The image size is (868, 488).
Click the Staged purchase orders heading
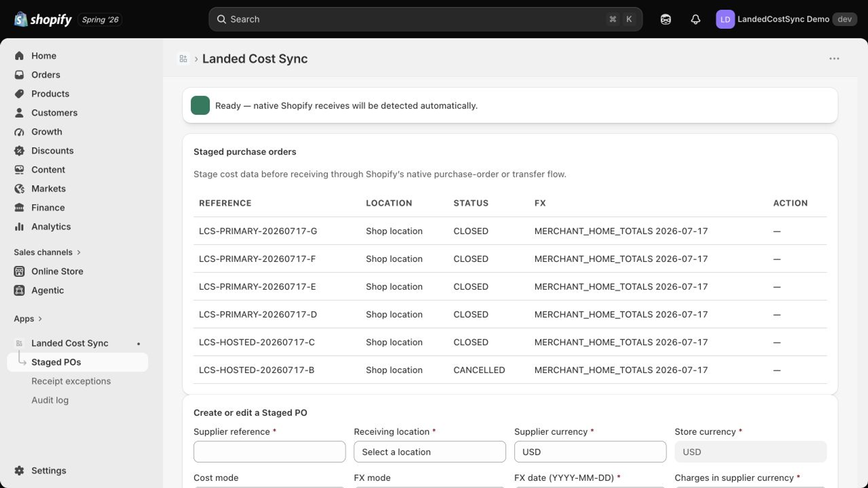245,152
